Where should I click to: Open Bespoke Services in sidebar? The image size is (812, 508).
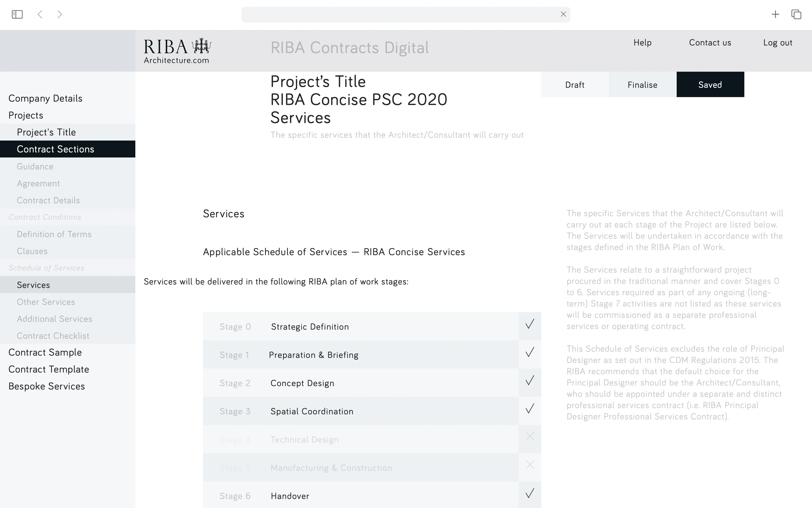point(47,386)
